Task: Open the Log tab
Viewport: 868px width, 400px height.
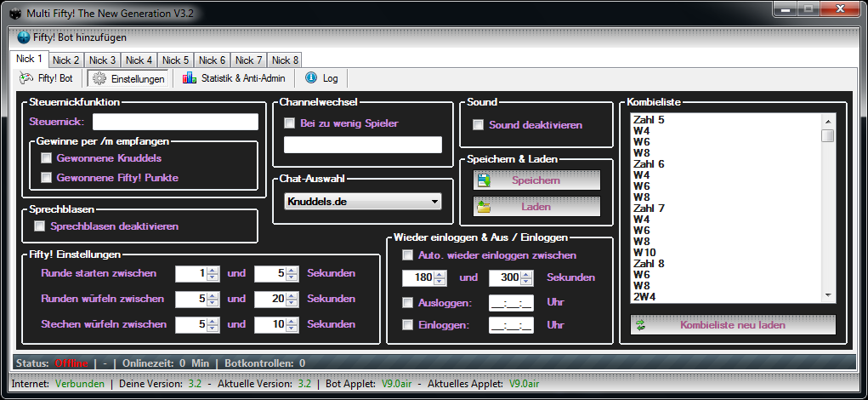Action: [322, 78]
